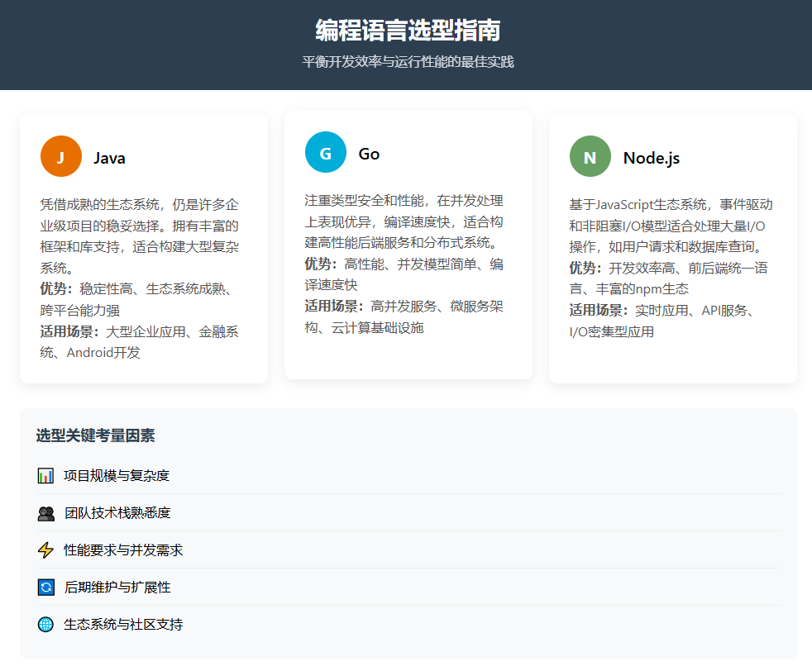Click the lightning bolt icon beside 性能要求与并发需求
The image size is (812, 671).
(45, 550)
